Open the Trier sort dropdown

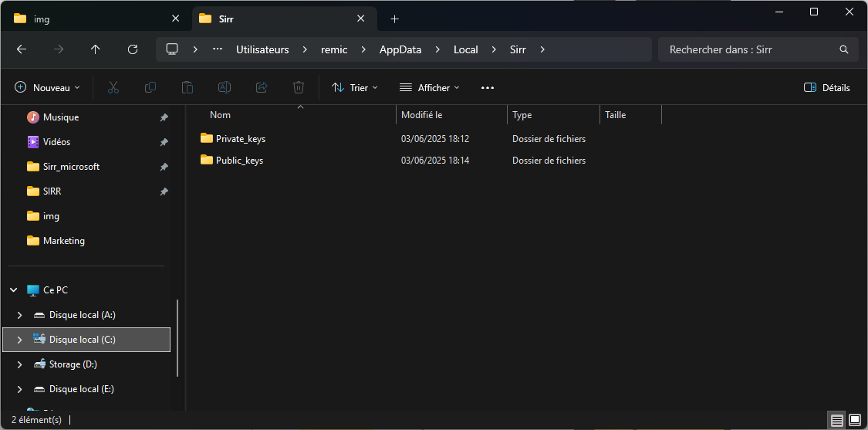(x=355, y=87)
